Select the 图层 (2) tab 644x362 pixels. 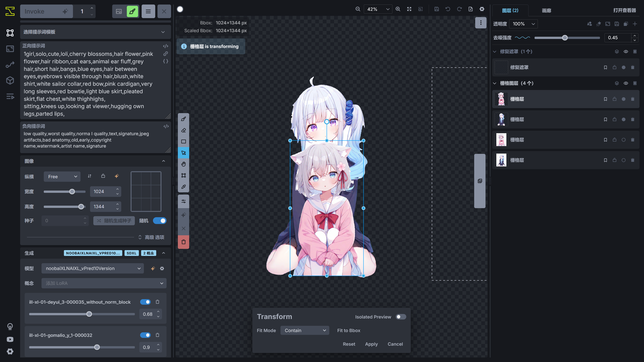pyautogui.click(x=510, y=11)
